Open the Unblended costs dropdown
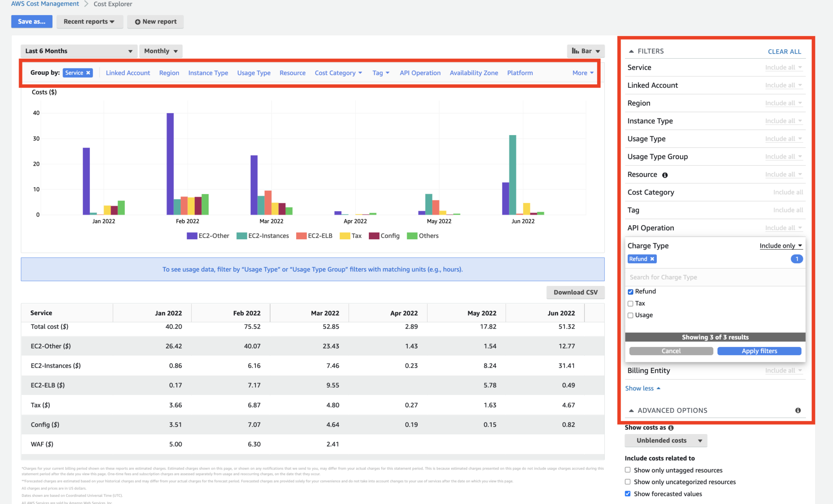 (666, 441)
